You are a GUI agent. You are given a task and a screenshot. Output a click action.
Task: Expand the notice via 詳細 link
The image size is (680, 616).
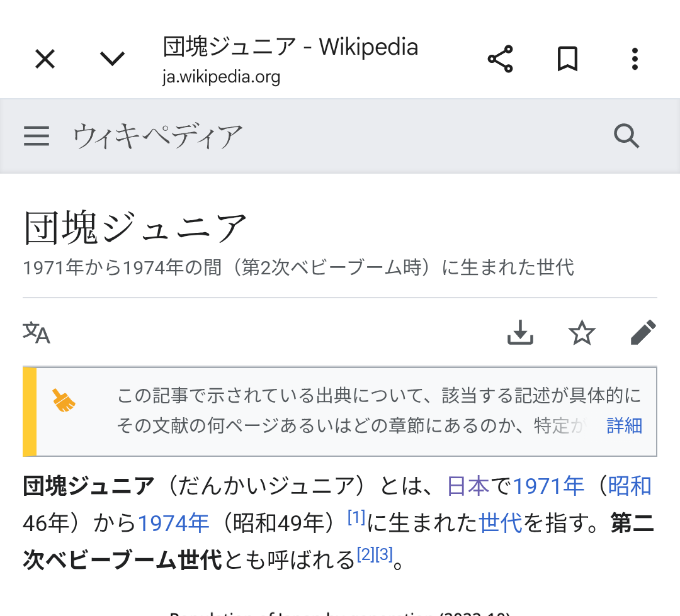coord(624,426)
